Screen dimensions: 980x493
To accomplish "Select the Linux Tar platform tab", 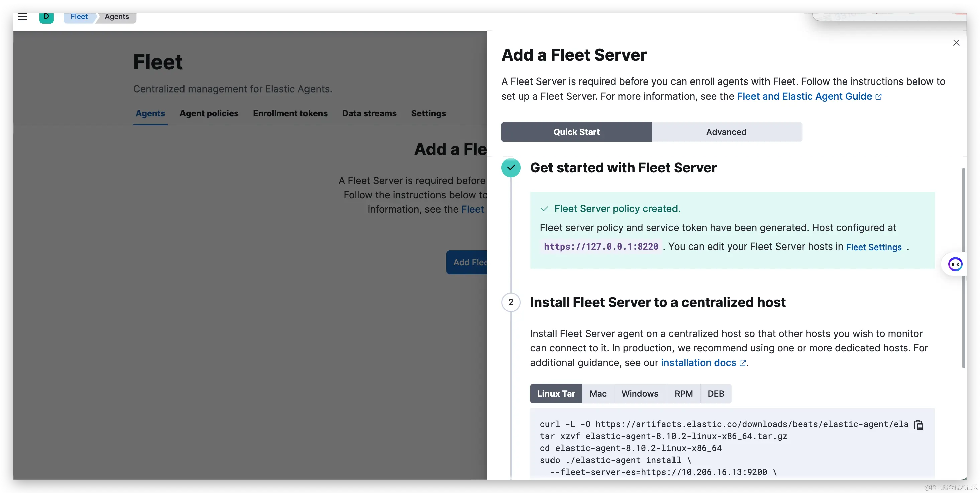I will tap(556, 394).
